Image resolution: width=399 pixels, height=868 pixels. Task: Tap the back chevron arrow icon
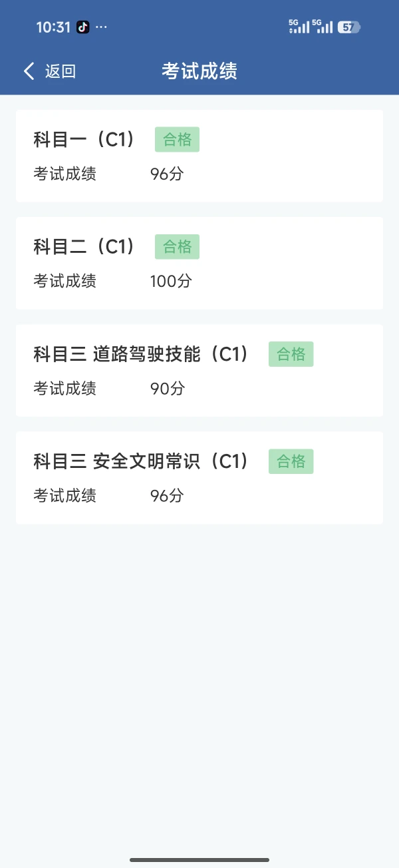[29, 71]
